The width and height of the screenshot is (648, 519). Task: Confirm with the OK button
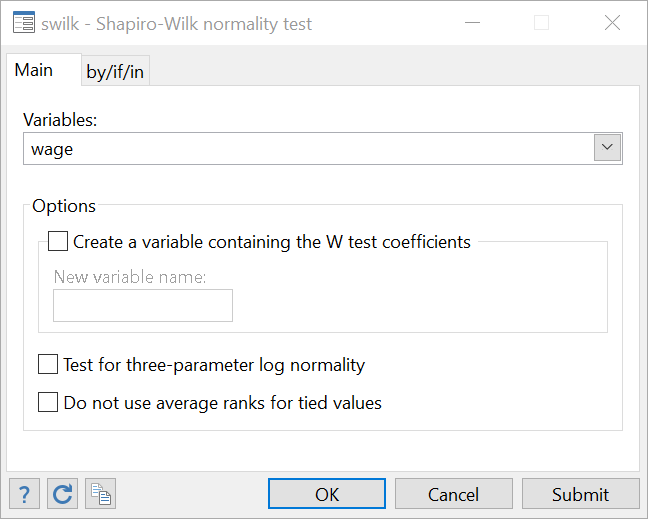tap(327, 494)
